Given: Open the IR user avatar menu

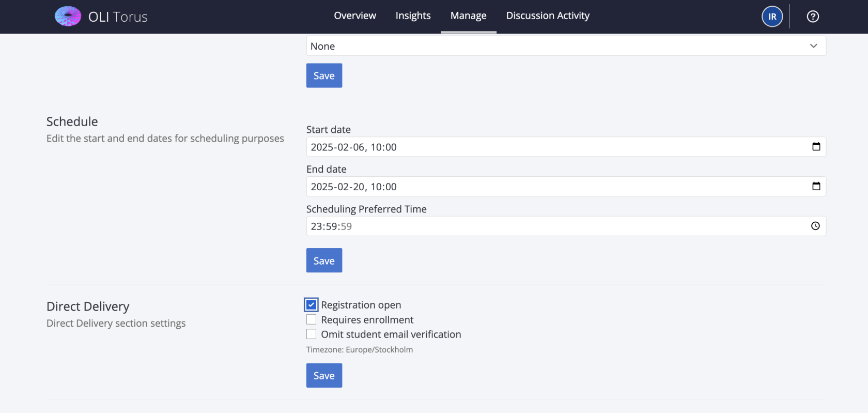Looking at the screenshot, I should coord(772,17).
